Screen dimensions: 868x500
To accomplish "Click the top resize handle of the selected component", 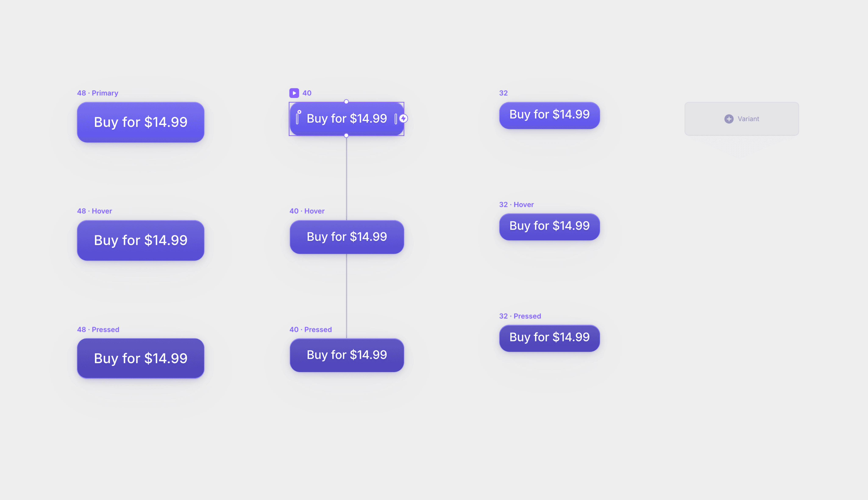I will [346, 102].
